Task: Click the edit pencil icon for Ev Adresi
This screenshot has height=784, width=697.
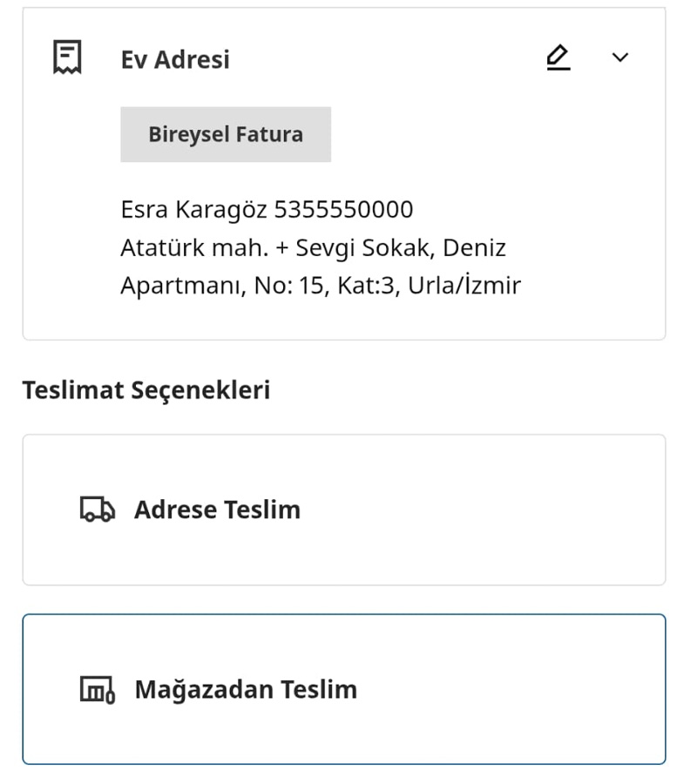Action: point(558,57)
